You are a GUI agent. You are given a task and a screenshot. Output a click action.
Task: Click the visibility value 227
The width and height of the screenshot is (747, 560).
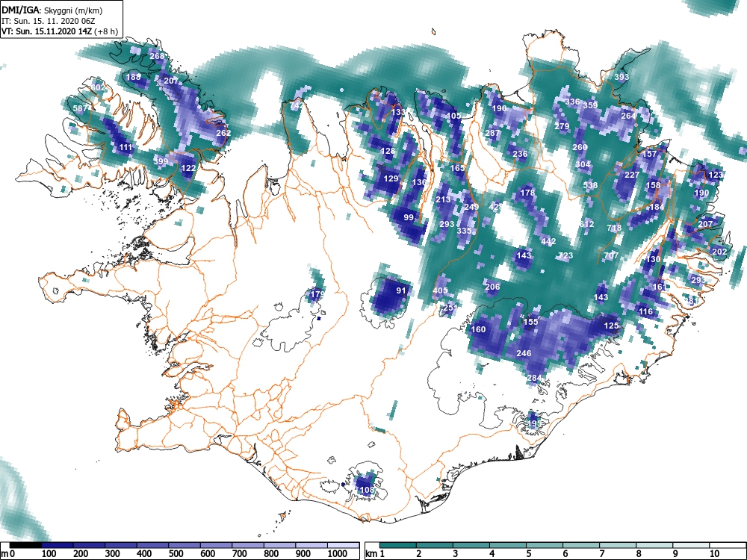632,175
